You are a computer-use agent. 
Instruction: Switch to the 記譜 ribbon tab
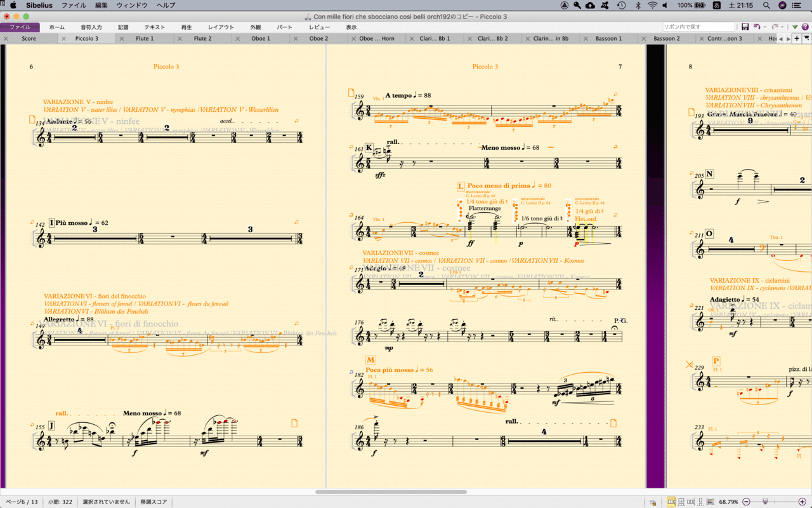coord(123,27)
